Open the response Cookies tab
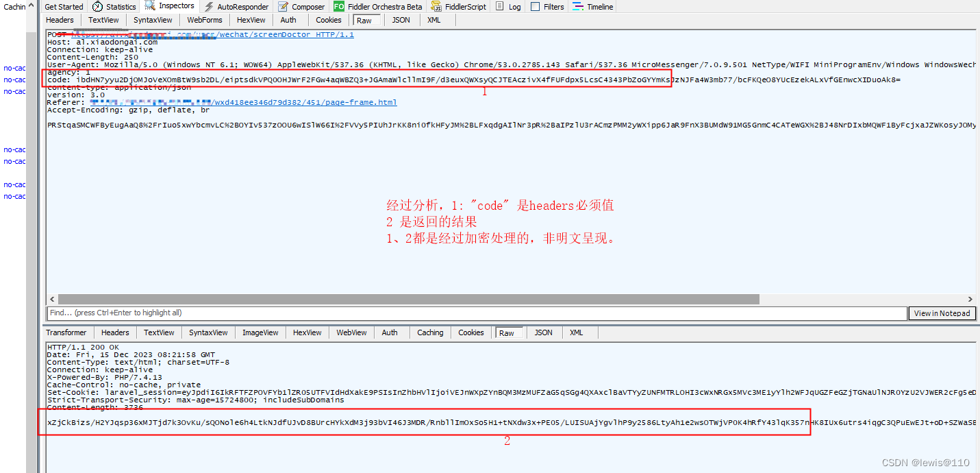 click(471, 333)
